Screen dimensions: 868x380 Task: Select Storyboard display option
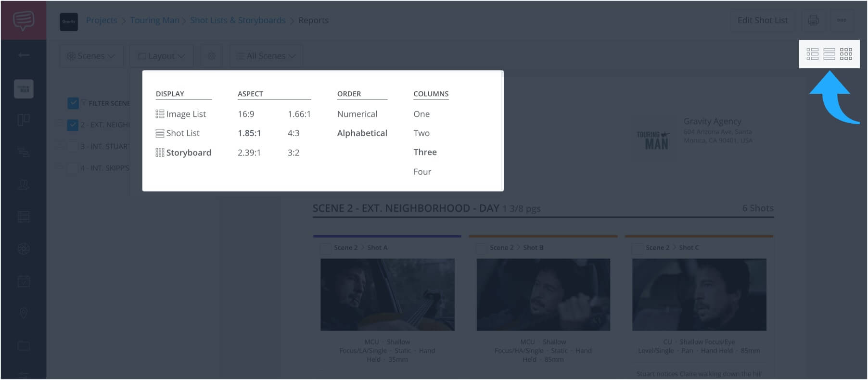pos(183,152)
